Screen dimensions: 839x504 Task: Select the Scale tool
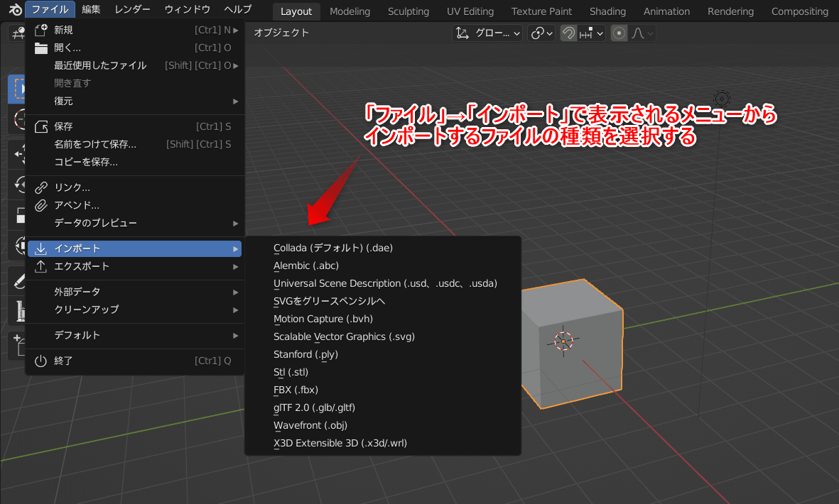coord(16,214)
